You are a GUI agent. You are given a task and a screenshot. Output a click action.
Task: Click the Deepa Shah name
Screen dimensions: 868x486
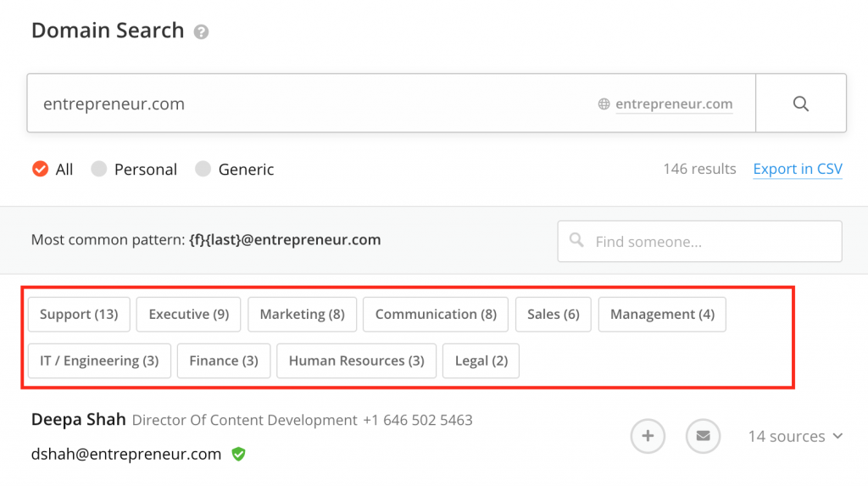coord(79,420)
